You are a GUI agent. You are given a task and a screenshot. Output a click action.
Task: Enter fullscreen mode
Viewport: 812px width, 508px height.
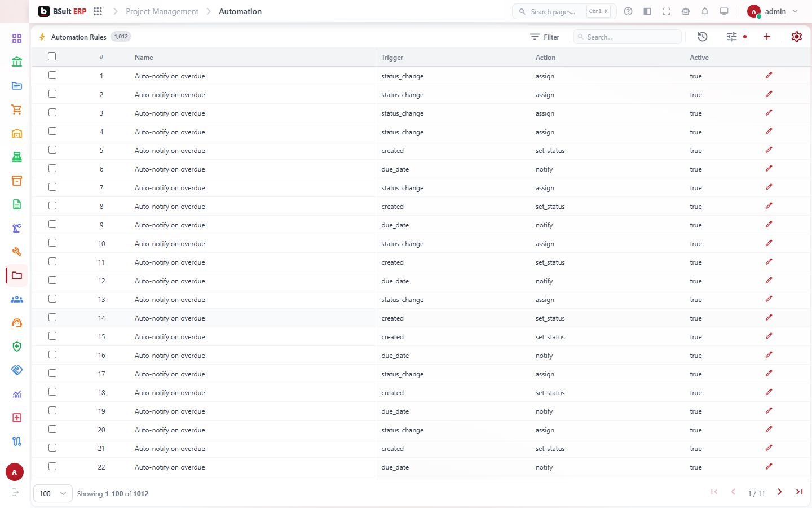click(x=667, y=11)
